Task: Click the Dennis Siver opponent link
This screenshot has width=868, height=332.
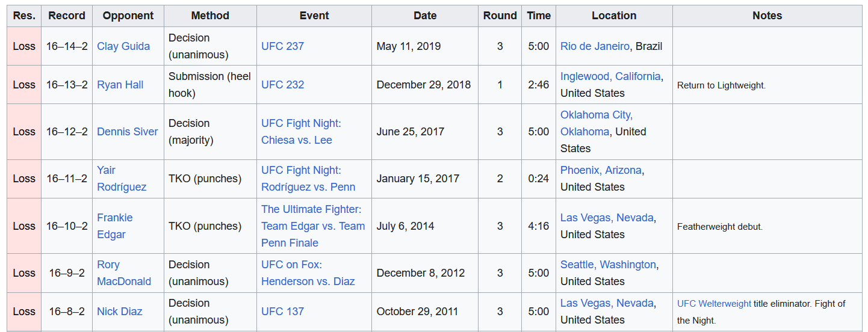Action: point(128,132)
